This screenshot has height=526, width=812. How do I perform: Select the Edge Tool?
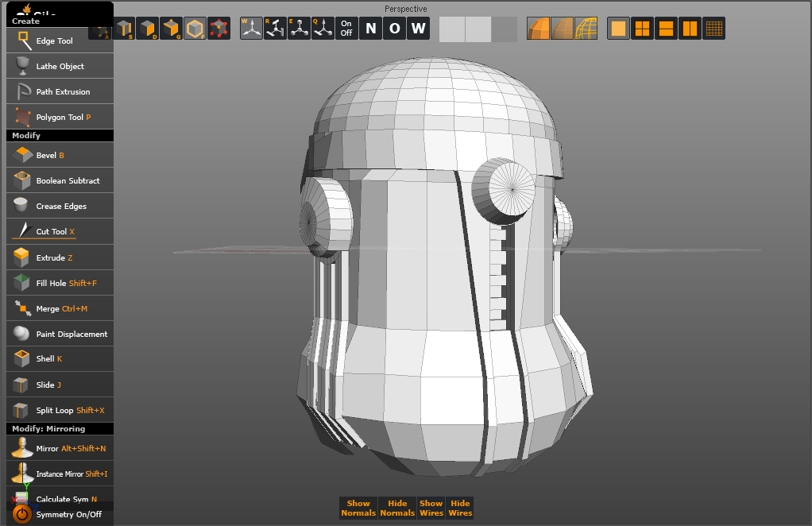[60, 41]
